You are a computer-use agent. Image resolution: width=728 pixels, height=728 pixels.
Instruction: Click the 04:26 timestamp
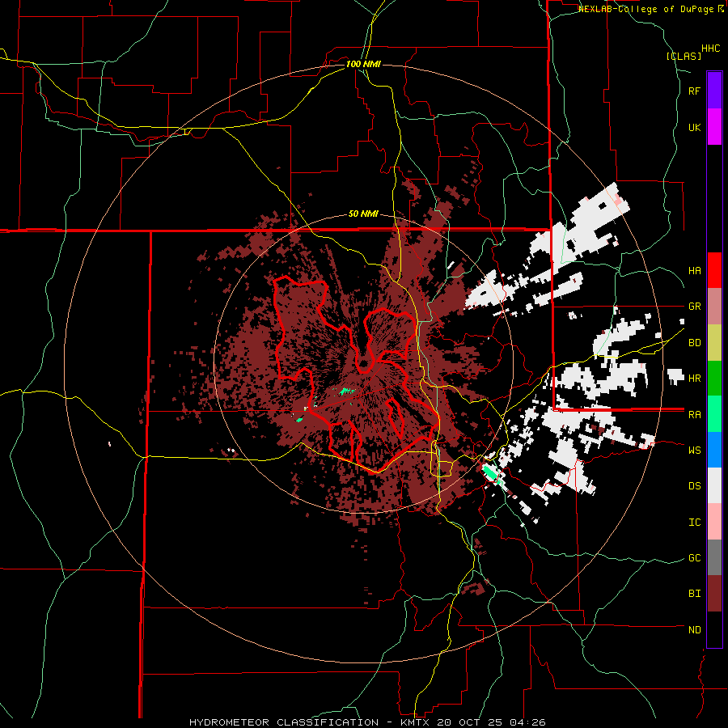(529, 722)
